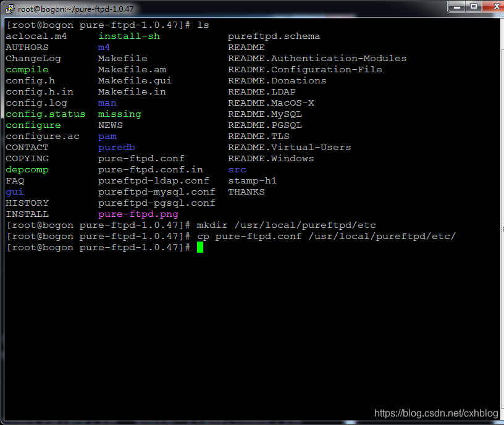Screen dimensions: 504x425
Task: Click the cp pure-ftpd.conf command line
Action: point(326,237)
